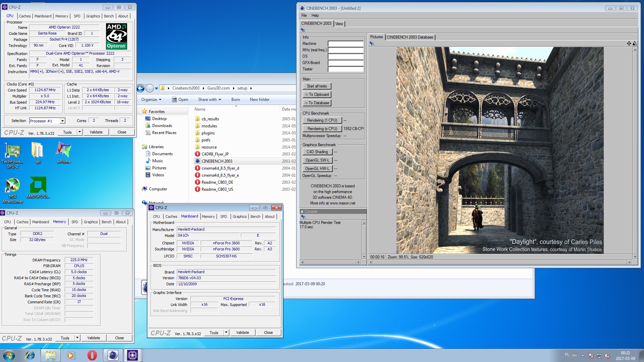Switch to CPU-Z taskbar icon
The height and width of the screenshot is (362, 644).
132,355
